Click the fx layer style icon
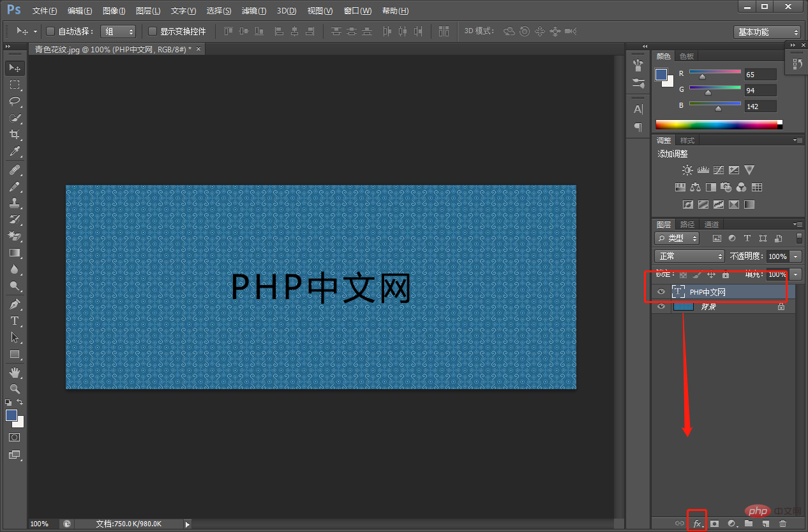This screenshot has height=532, width=808. click(x=698, y=524)
